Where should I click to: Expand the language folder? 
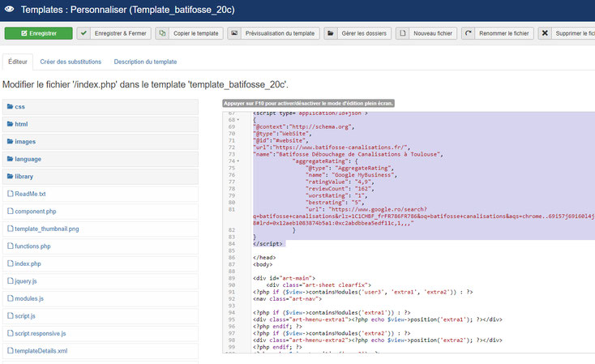(101, 159)
